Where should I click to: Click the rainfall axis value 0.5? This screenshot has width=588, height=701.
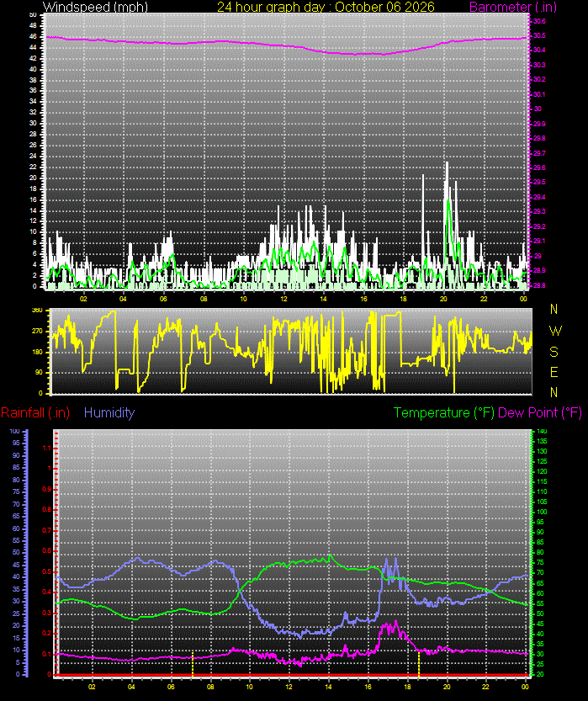pos(46,571)
